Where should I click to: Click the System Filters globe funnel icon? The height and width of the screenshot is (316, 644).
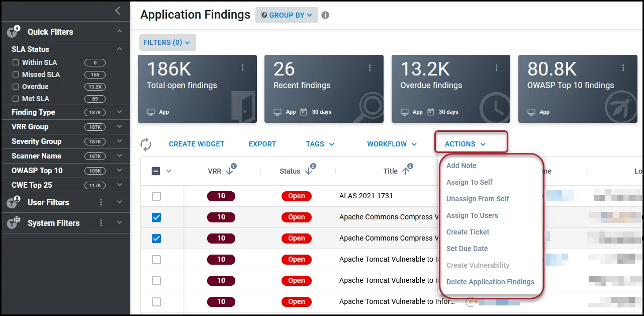(13, 223)
